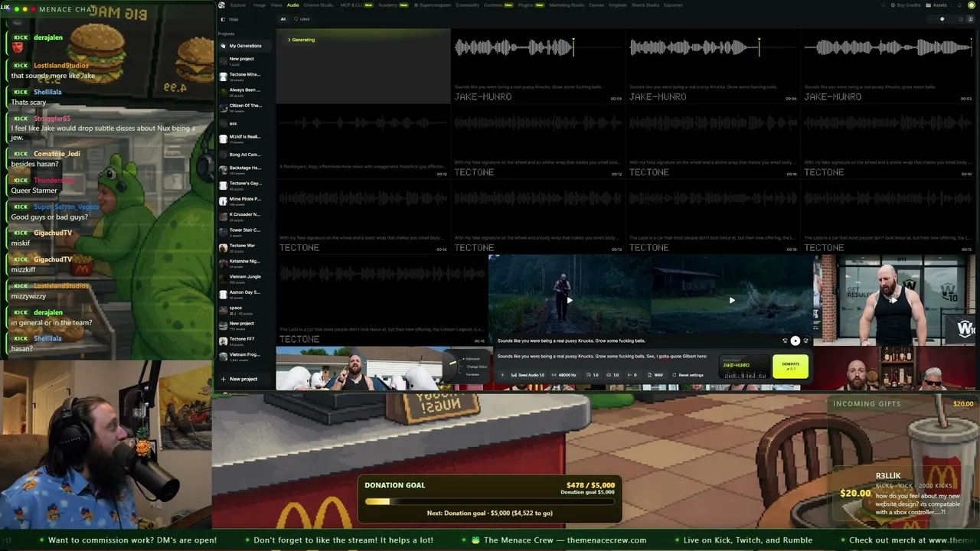Open the Tectone's Gay project icon
The image size is (980, 551).
pos(224,185)
